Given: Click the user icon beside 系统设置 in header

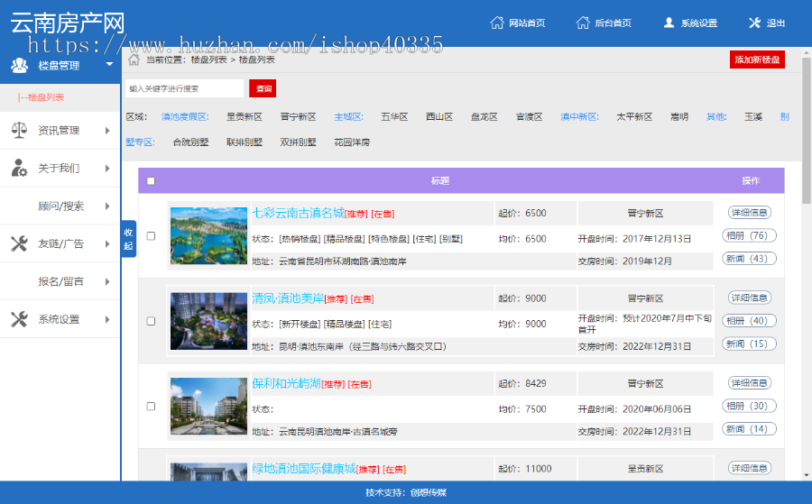Looking at the screenshot, I should click(x=669, y=23).
